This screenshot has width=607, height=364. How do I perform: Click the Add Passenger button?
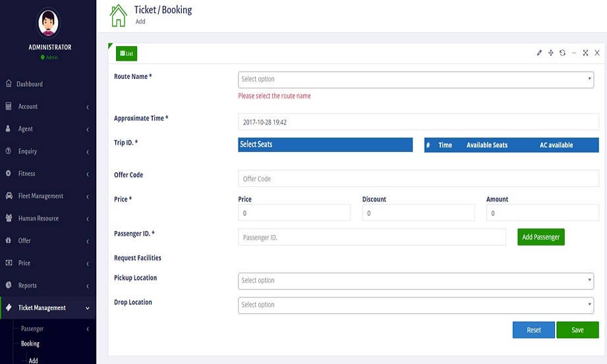coord(540,237)
